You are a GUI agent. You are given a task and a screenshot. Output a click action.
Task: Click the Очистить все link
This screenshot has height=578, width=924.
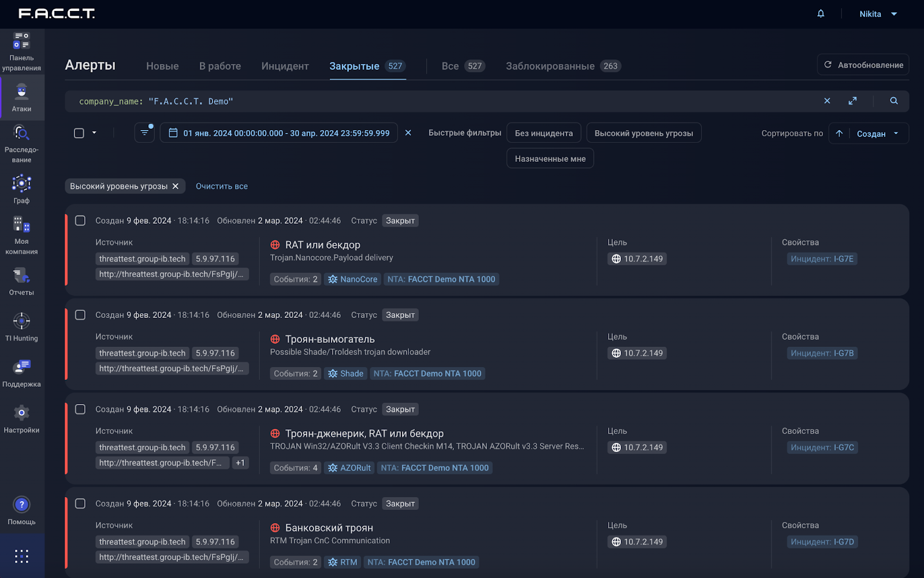pyautogui.click(x=222, y=186)
